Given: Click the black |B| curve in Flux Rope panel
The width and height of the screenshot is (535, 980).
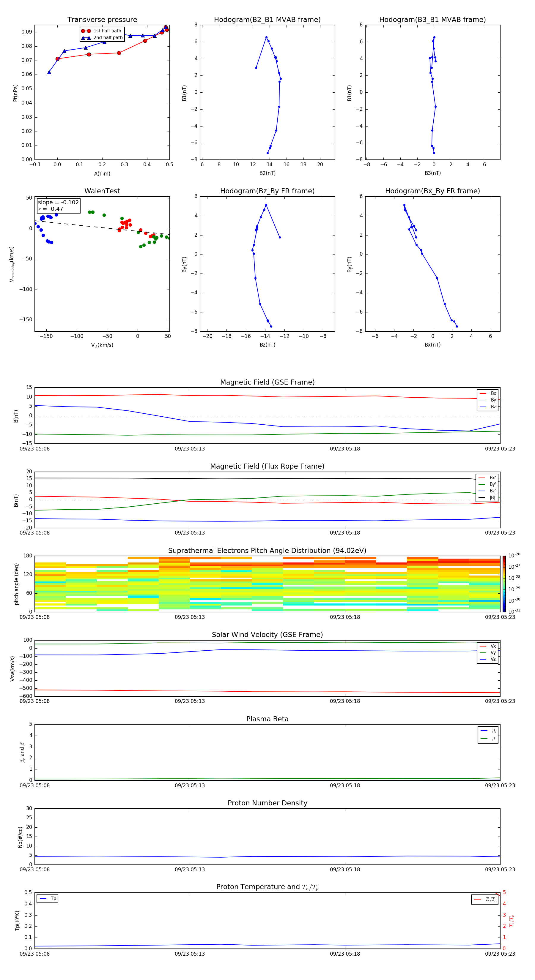Looking at the screenshot, I should pyautogui.click(x=267, y=478).
